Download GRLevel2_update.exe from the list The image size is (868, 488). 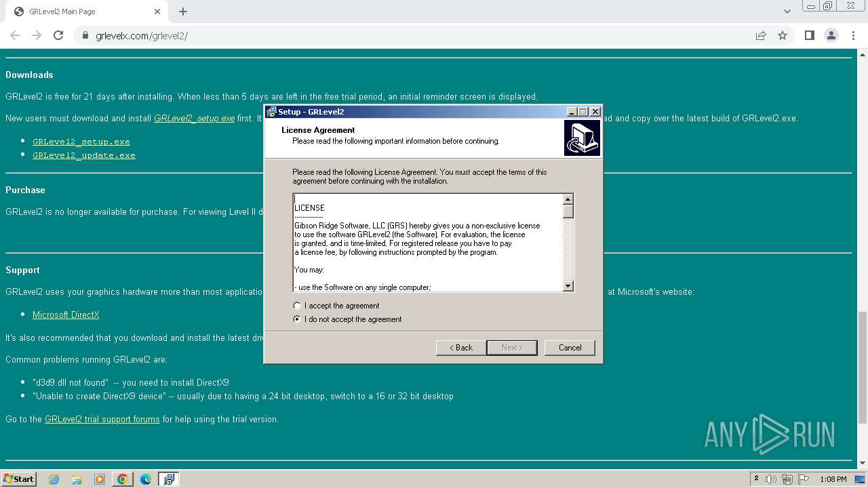point(84,155)
